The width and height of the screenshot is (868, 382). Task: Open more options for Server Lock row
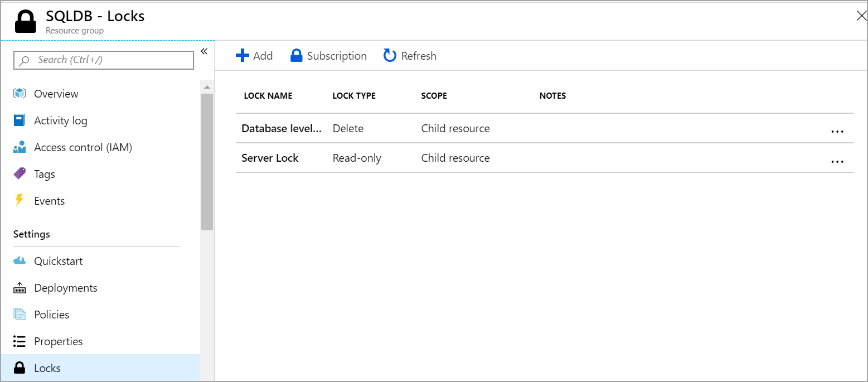pos(837,161)
